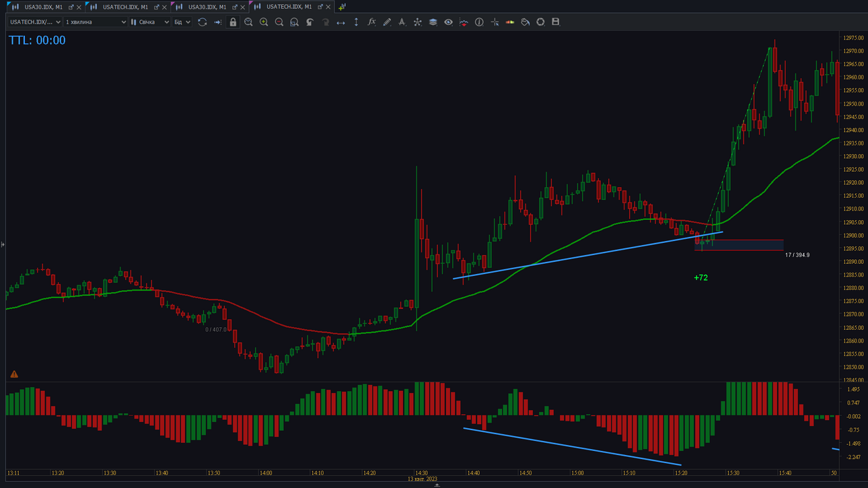Screen dimensions: 868x488
Task: Click the date label under the time axis
Action: pos(423,479)
